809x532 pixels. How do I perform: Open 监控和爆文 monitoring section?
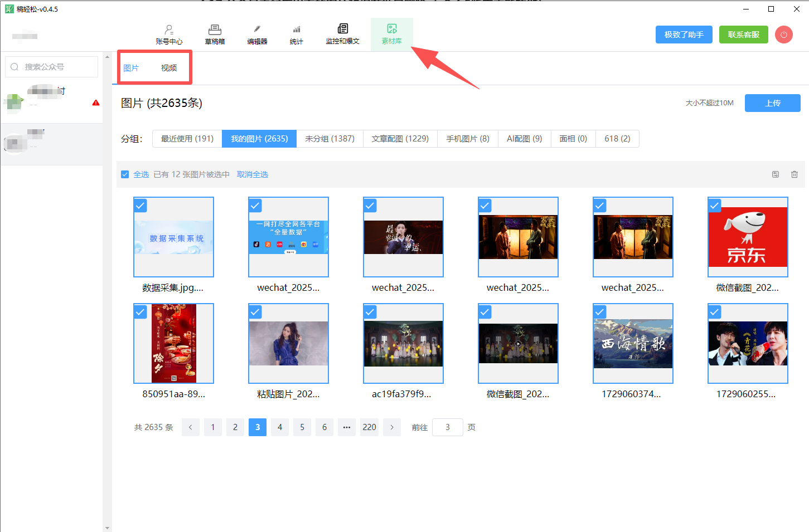[342, 34]
